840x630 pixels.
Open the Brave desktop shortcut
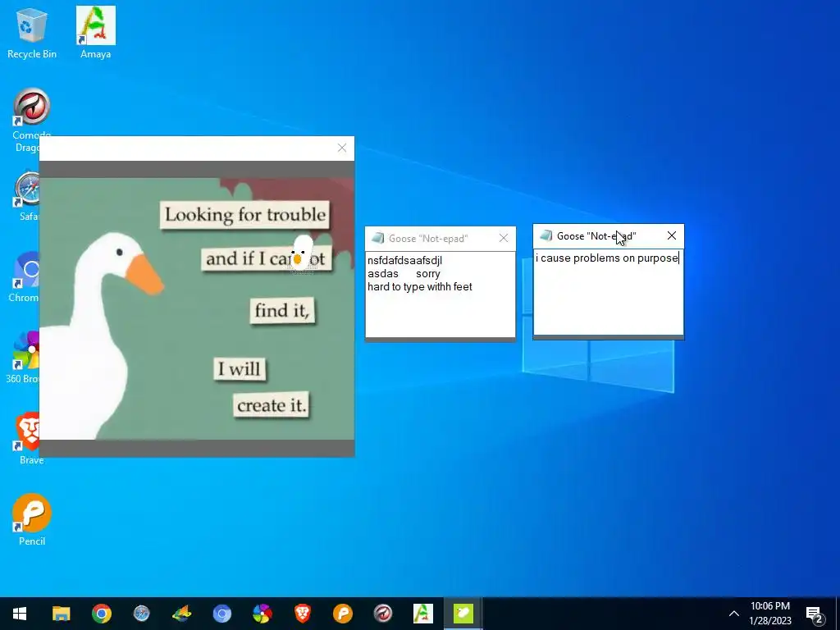pos(30,438)
